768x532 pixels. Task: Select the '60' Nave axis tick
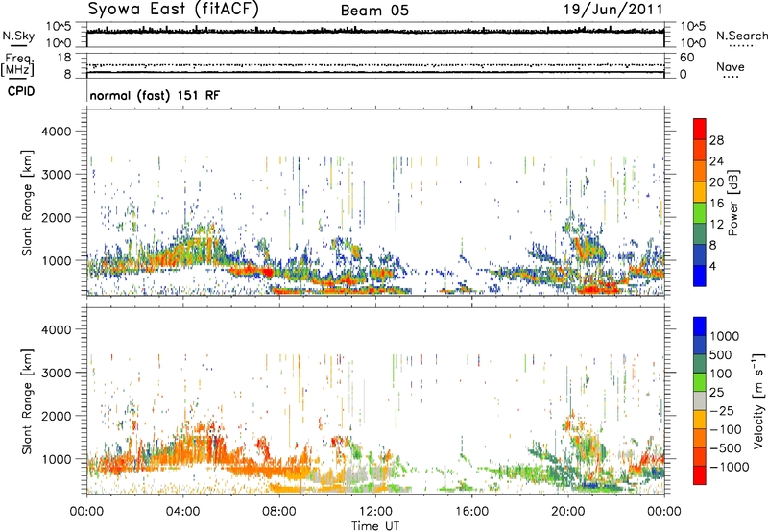(686, 58)
